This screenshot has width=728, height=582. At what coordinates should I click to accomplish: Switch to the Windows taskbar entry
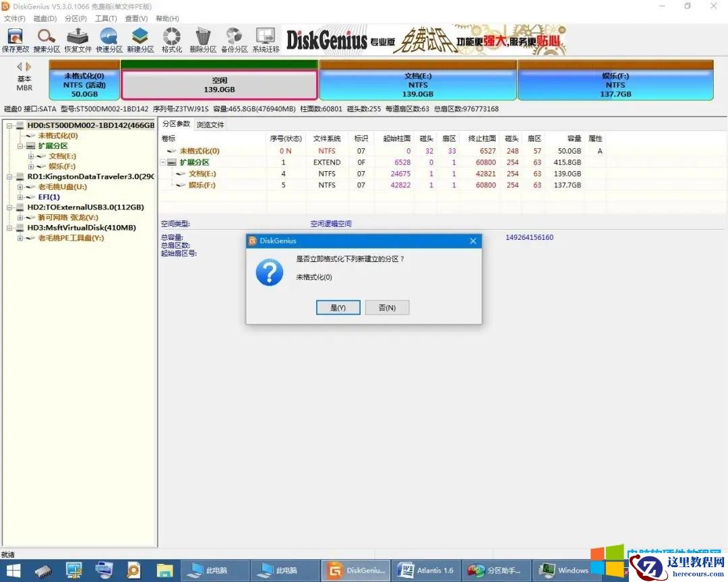pos(564,571)
